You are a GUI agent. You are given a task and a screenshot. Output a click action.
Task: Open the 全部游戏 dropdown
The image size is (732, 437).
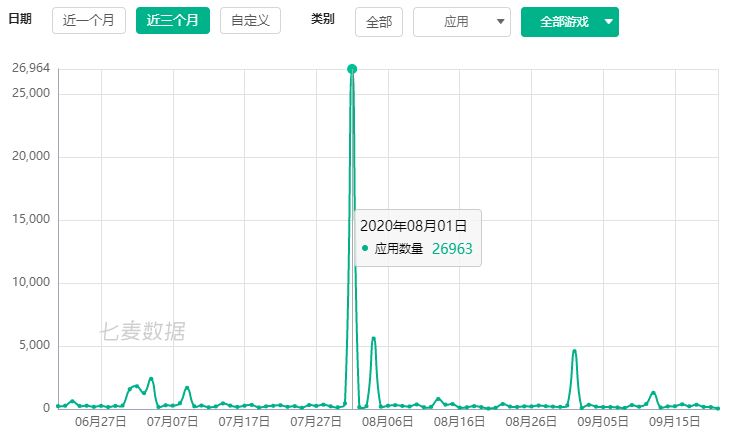pos(570,22)
